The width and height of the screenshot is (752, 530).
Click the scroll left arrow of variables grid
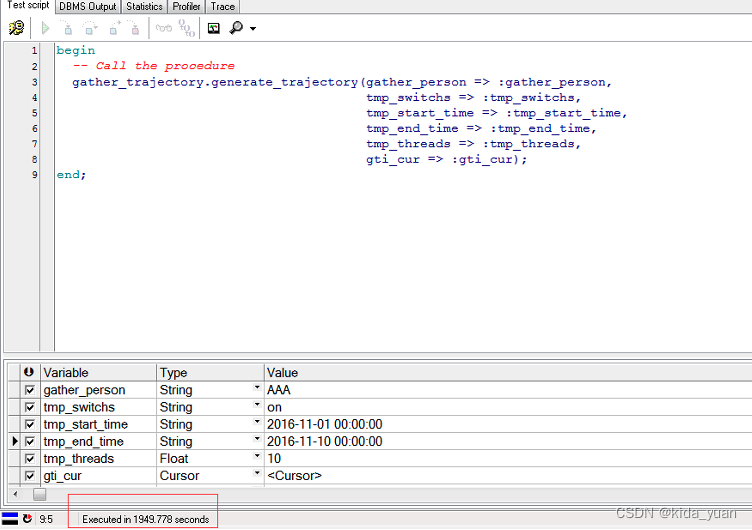(15, 494)
